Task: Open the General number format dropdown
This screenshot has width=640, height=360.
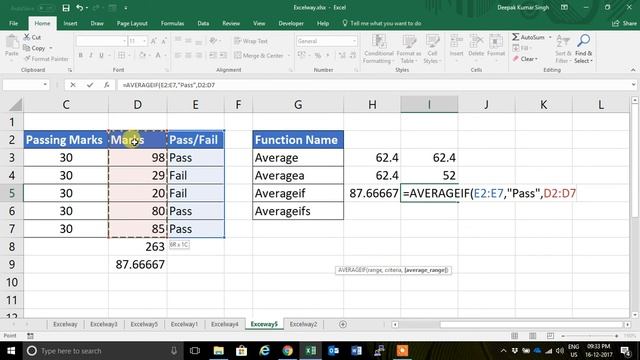Action: (x=354, y=41)
